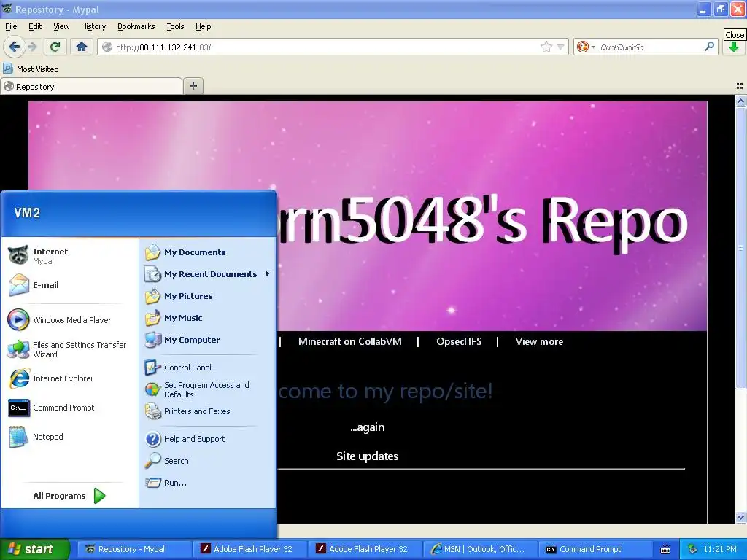Open the Tools menu
The width and height of the screenshot is (747, 560).
point(175,26)
